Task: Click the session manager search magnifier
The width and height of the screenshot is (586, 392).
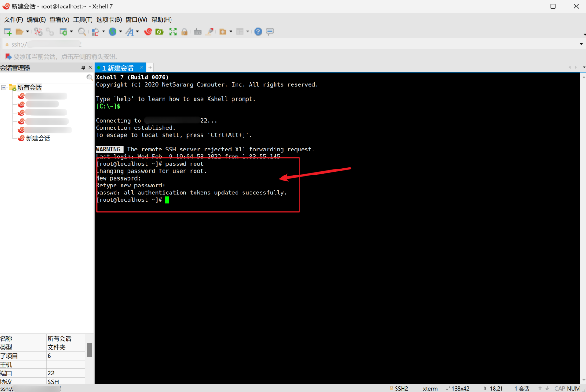Action: [90, 78]
